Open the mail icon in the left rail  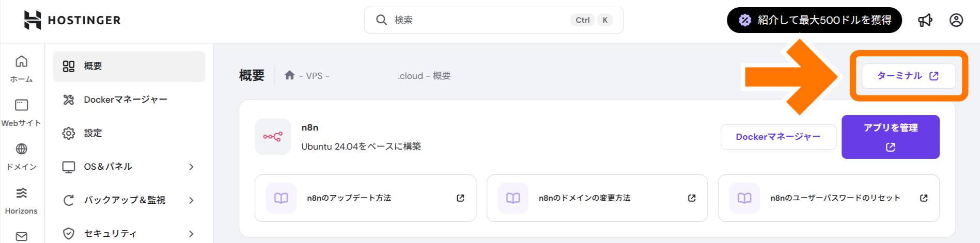tap(21, 236)
